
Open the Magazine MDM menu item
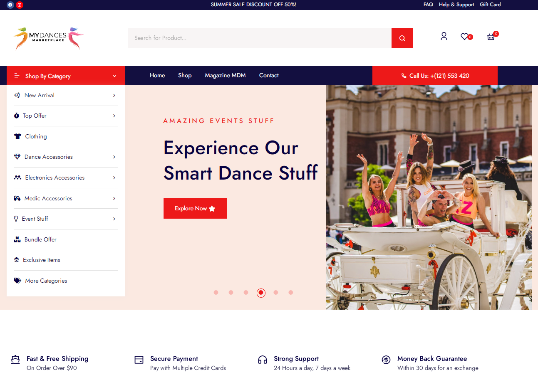tap(225, 75)
